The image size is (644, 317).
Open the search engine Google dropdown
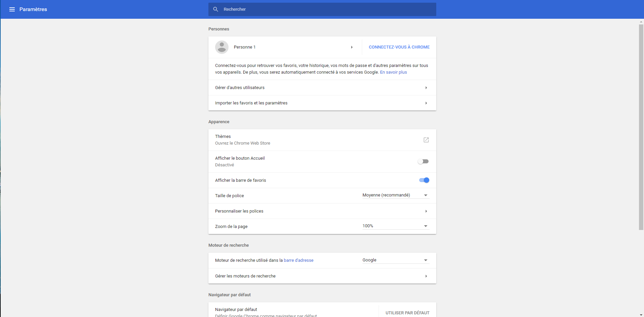[x=396, y=260]
